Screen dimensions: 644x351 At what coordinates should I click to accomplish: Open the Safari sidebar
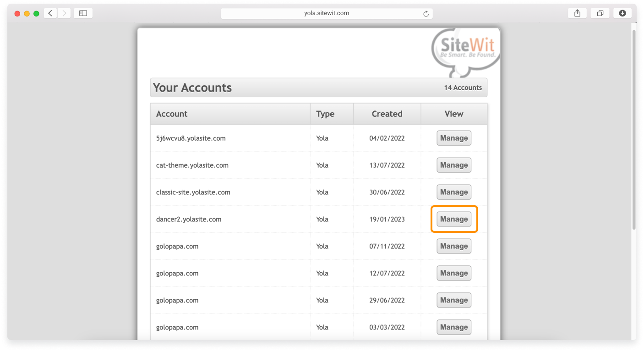pyautogui.click(x=83, y=13)
